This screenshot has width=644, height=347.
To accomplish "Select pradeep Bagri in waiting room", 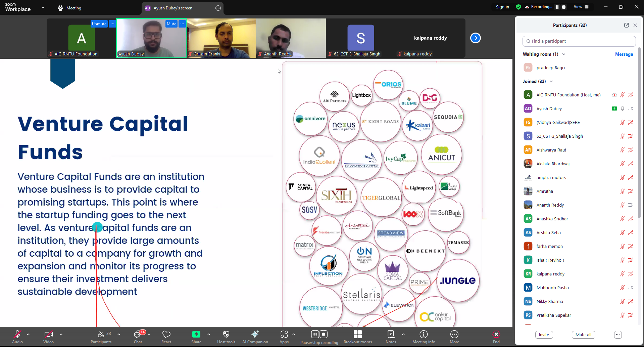I will click(579, 68).
